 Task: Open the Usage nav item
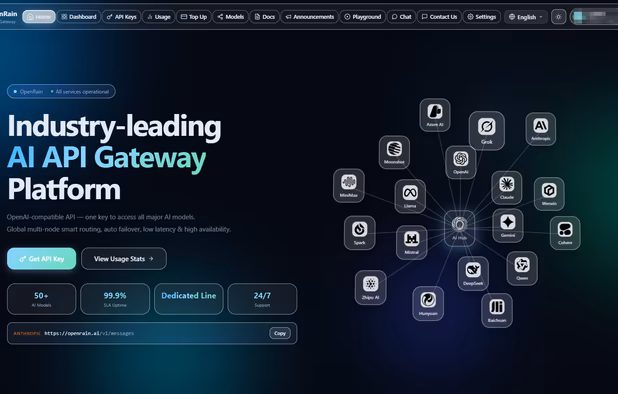point(159,17)
